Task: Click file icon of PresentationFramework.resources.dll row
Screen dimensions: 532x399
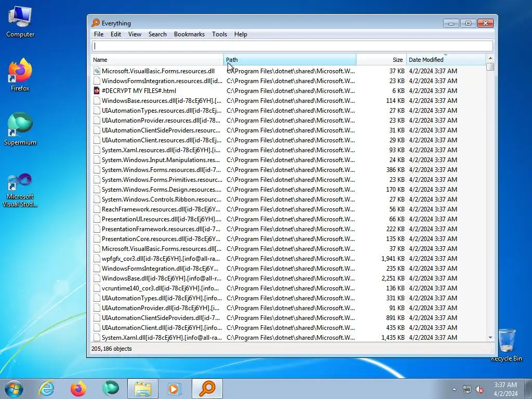Action: click(97, 229)
